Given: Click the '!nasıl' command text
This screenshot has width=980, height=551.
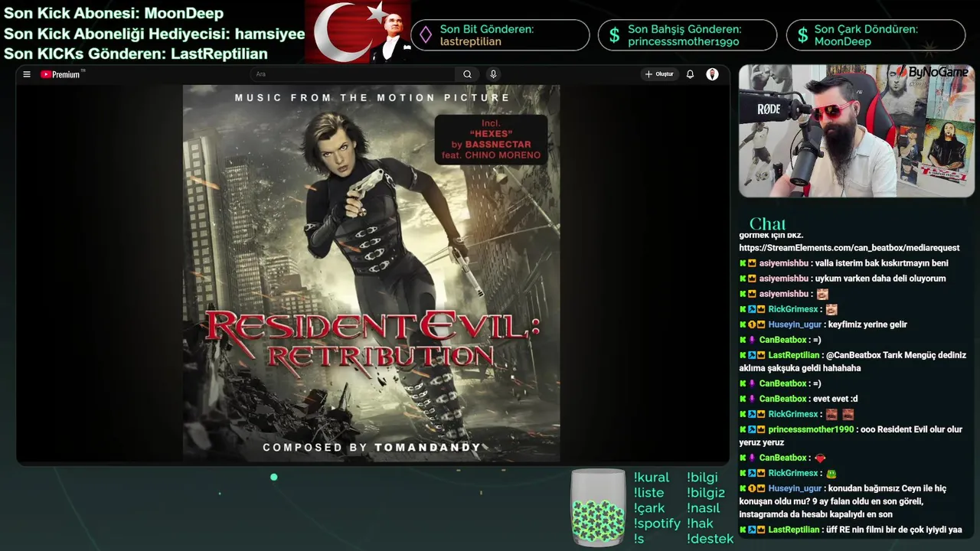Looking at the screenshot, I should pyautogui.click(x=704, y=508).
